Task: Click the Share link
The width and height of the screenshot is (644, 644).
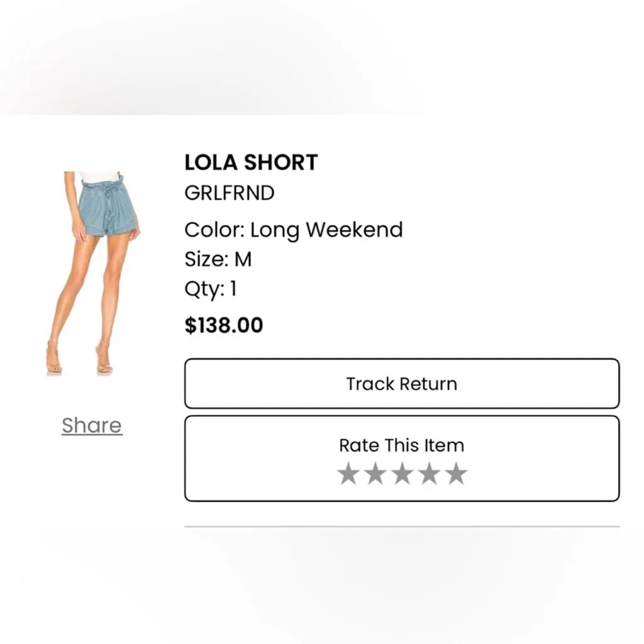Action: coord(91,425)
